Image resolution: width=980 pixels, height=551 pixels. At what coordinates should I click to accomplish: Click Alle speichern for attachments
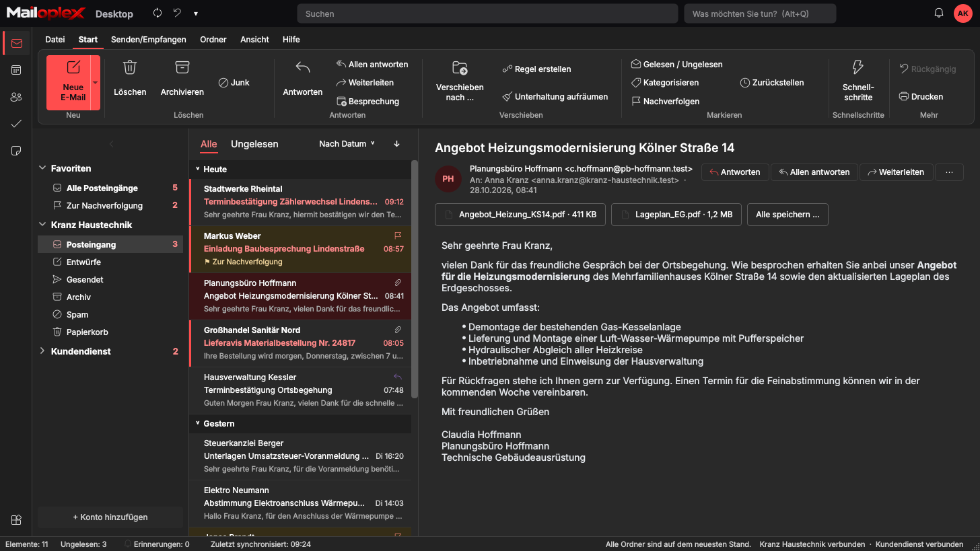click(x=788, y=215)
